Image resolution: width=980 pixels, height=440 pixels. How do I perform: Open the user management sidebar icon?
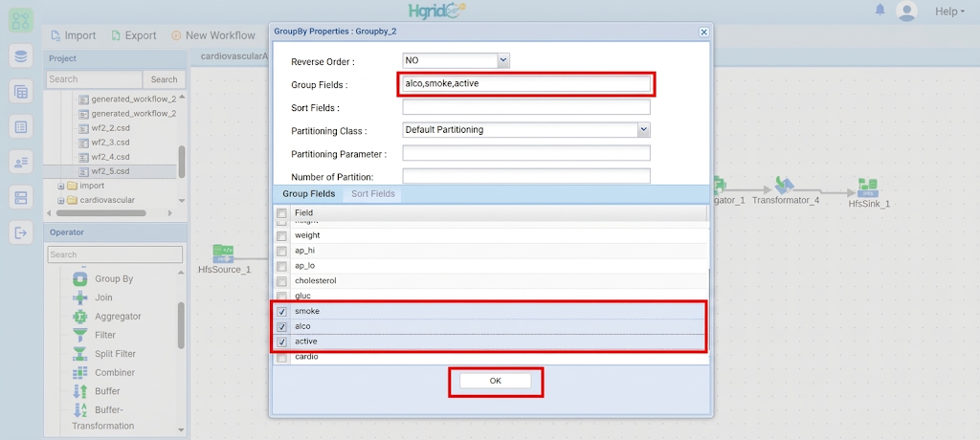[21, 163]
